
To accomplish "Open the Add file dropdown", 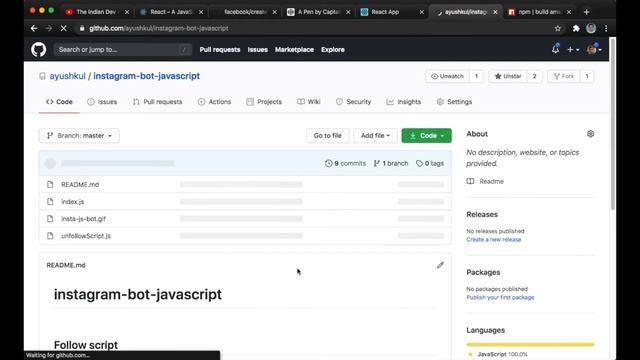I will click(x=375, y=136).
